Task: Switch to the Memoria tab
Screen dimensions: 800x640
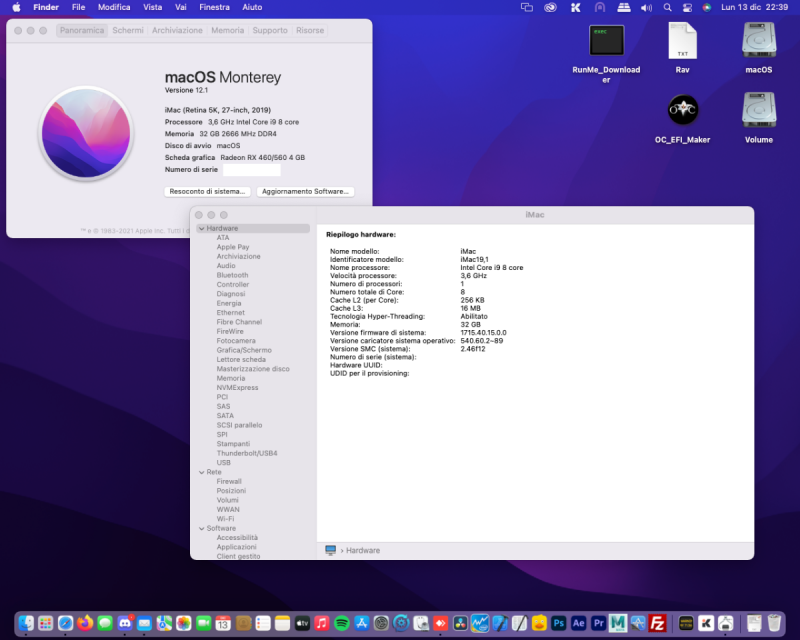Action: 228,31
